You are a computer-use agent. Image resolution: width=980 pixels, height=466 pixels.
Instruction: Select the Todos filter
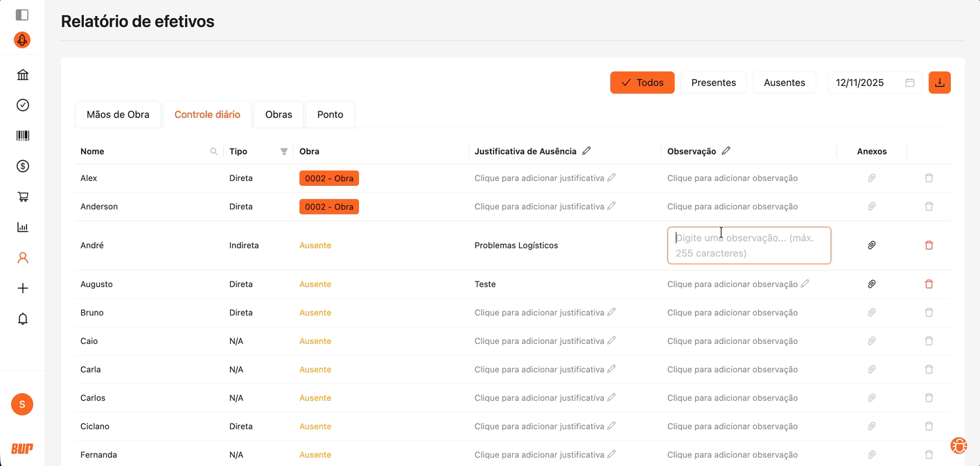click(x=642, y=83)
